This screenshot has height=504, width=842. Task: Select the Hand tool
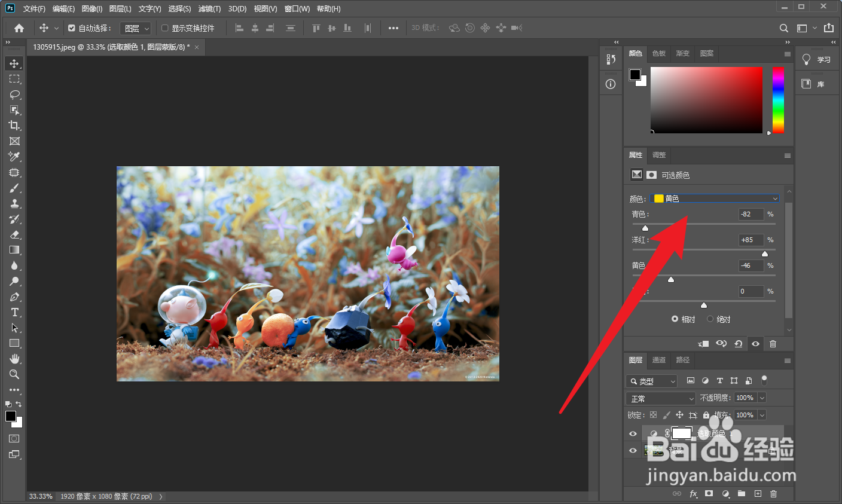[x=14, y=359]
